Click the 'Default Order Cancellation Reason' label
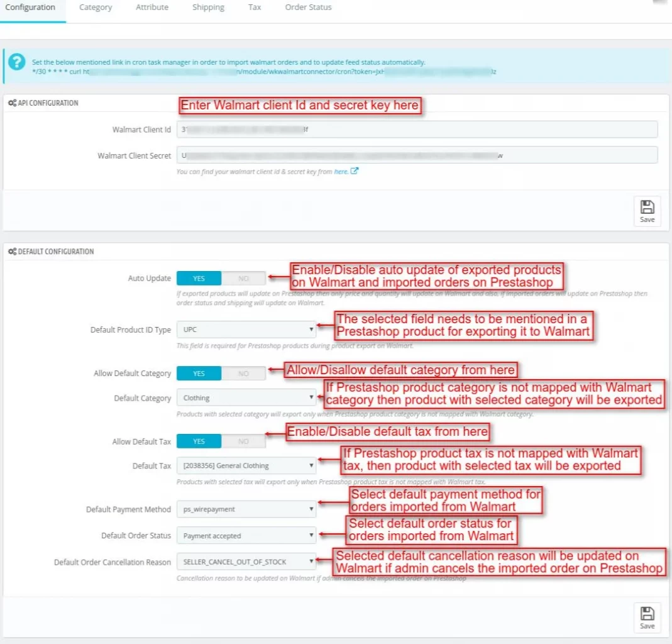Image resolution: width=672 pixels, height=644 pixels. 113,562
